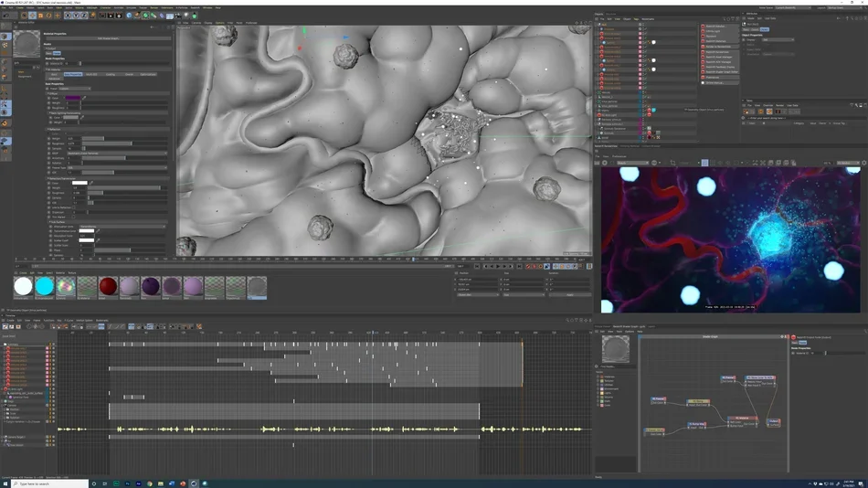Open viewport Options menu

point(220,23)
